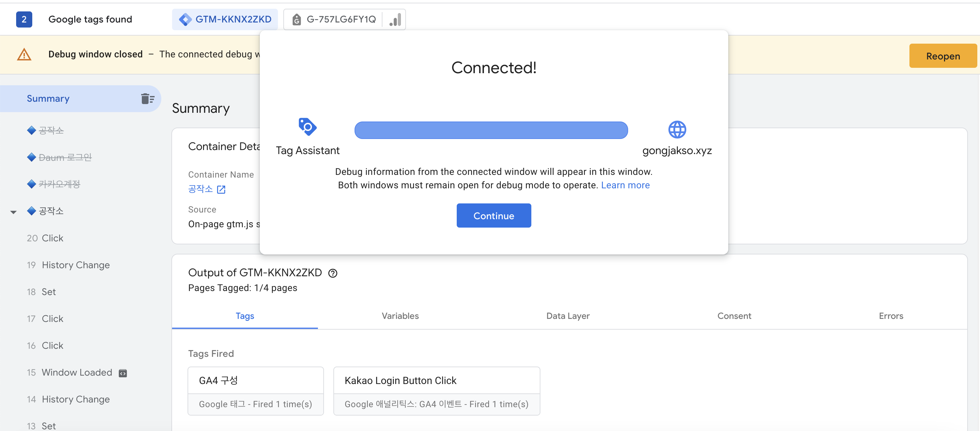Viewport: 980px width, 431px height.
Task: Open the Data Layer tab
Action: coord(568,316)
